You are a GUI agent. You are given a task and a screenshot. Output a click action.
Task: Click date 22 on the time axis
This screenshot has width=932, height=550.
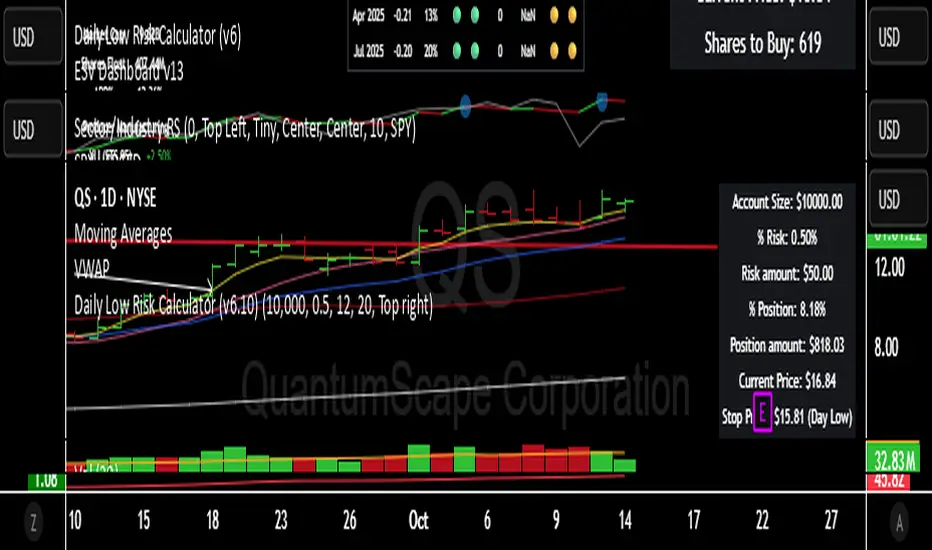pos(762,521)
